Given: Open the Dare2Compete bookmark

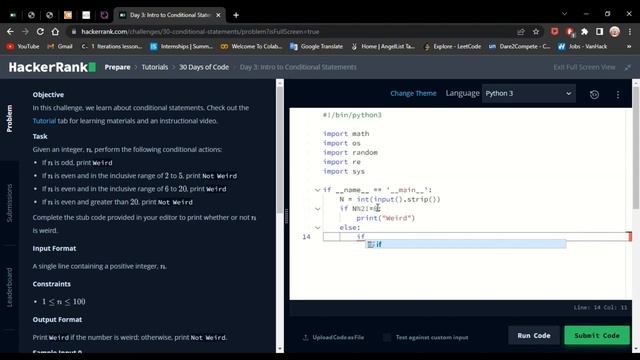Looking at the screenshot, I should (x=520, y=47).
